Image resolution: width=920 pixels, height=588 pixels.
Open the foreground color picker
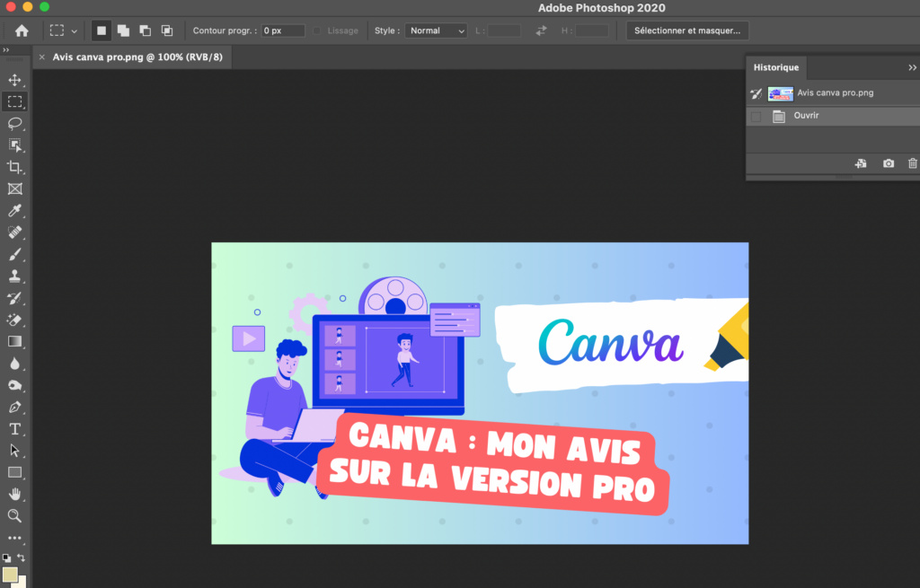pos(9,575)
